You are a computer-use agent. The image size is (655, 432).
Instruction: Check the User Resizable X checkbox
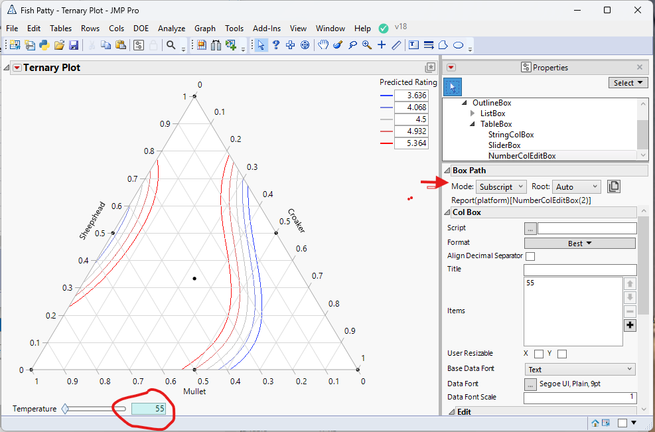click(539, 353)
